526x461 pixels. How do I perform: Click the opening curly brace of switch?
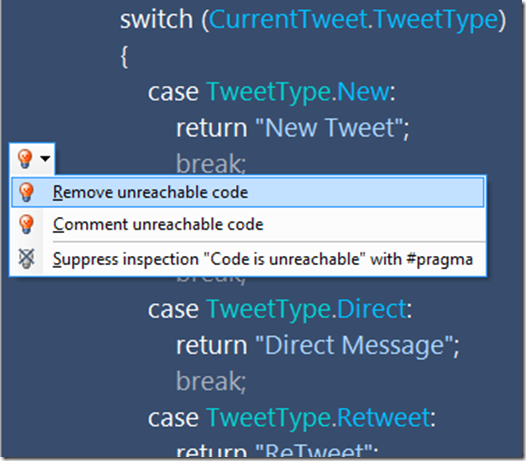tap(124, 57)
